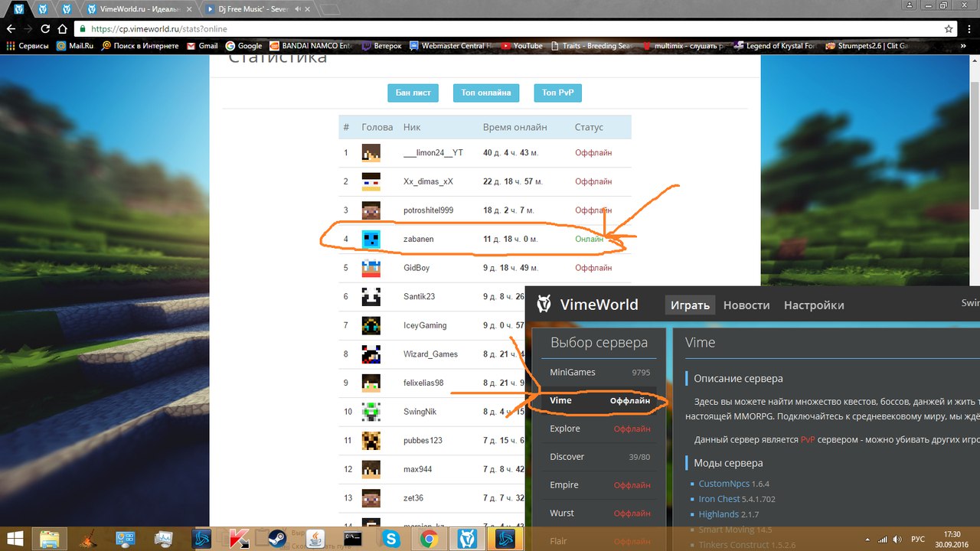
Task: Open network status in the tray
Action: click(x=882, y=540)
